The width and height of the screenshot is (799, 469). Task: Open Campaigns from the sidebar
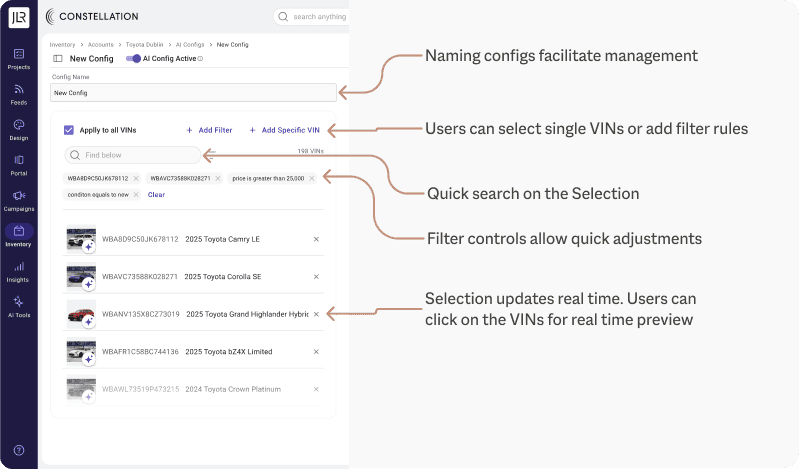click(18, 199)
